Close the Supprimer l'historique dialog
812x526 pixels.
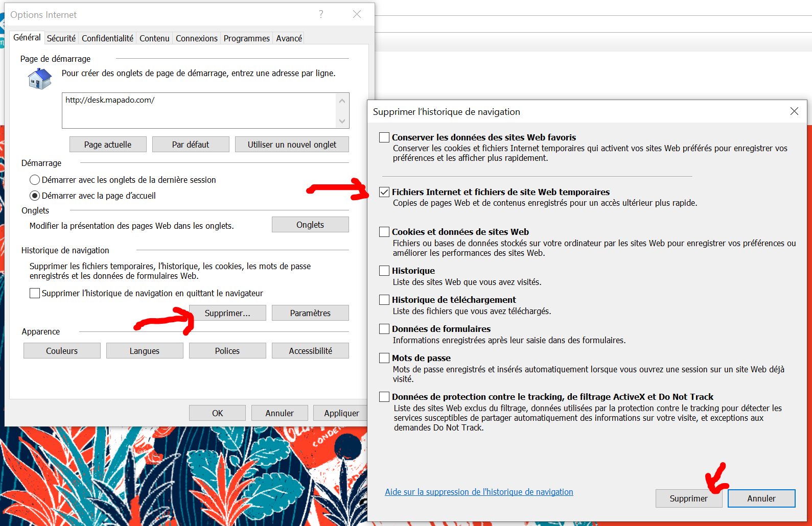click(x=794, y=111)
